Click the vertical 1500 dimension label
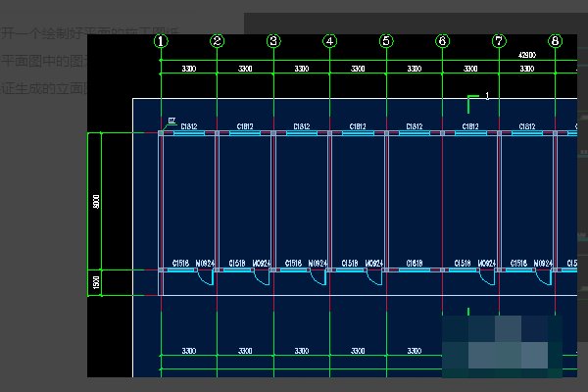The height and width of the screenshot is (392, 588). click(x=96, y=282)
